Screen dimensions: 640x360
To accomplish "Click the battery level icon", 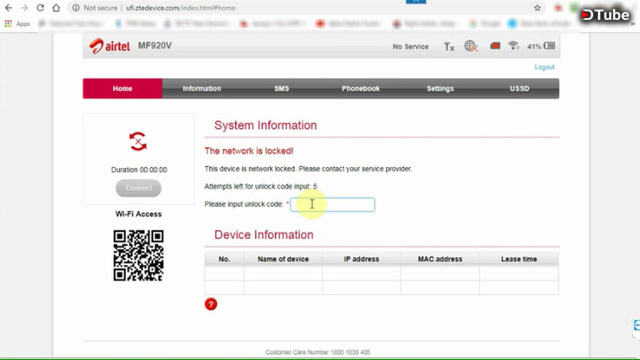I will (549, 46).
